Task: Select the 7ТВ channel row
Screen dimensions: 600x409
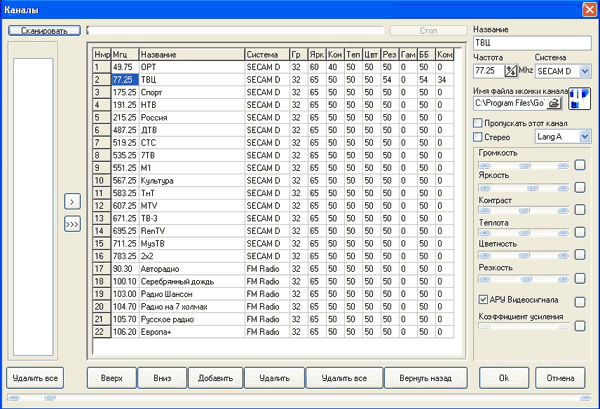Action: (273, 155)
